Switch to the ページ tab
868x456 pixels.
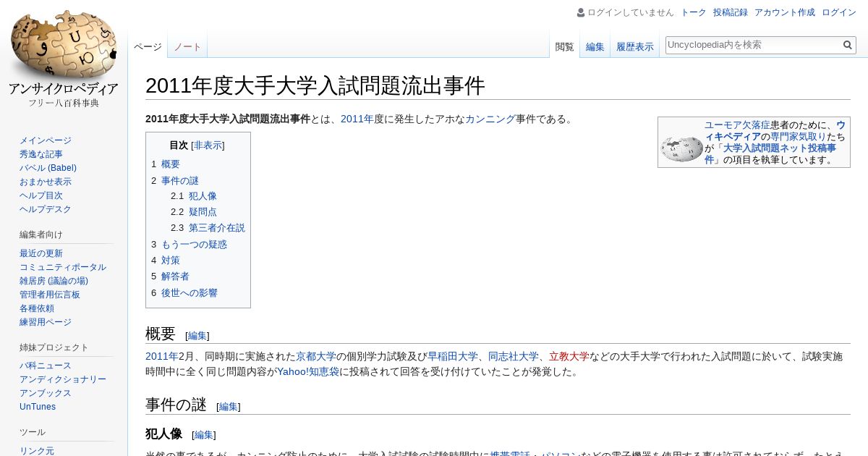click(148, 46)
